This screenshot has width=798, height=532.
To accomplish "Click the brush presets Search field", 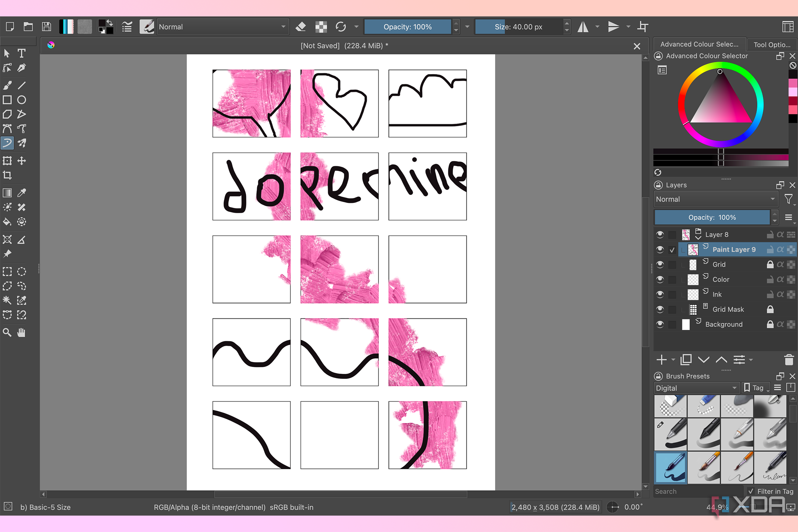I will tap(698, 491).
